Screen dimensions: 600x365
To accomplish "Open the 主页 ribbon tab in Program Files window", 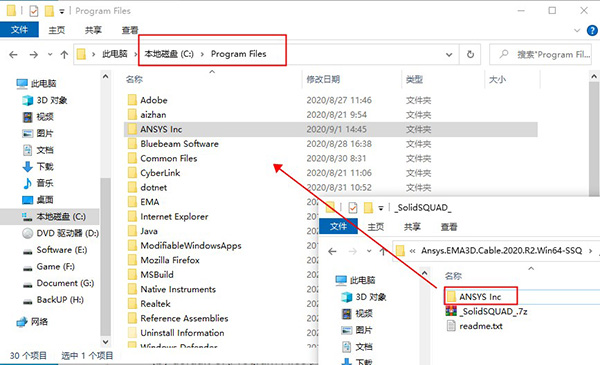I will coord(57,30).
